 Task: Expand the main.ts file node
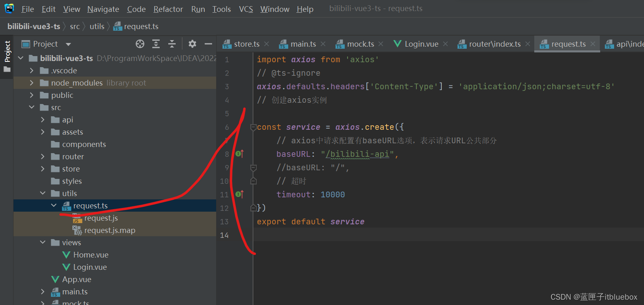tap(43, 291)
